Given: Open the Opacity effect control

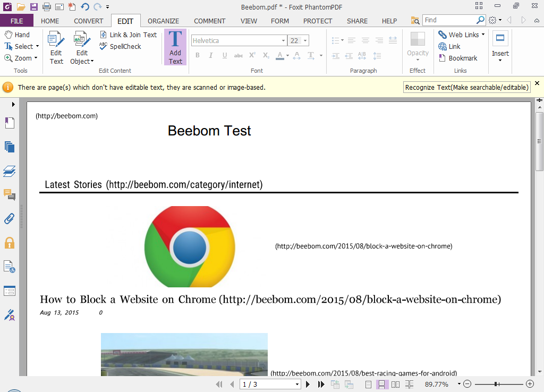Looking at the screenshot, I should click(418, 47).
